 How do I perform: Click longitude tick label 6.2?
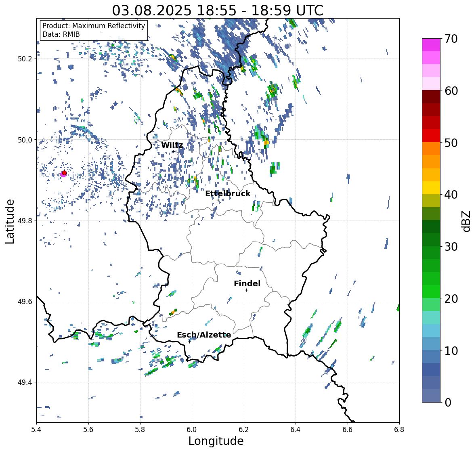(x=244, y=429)
